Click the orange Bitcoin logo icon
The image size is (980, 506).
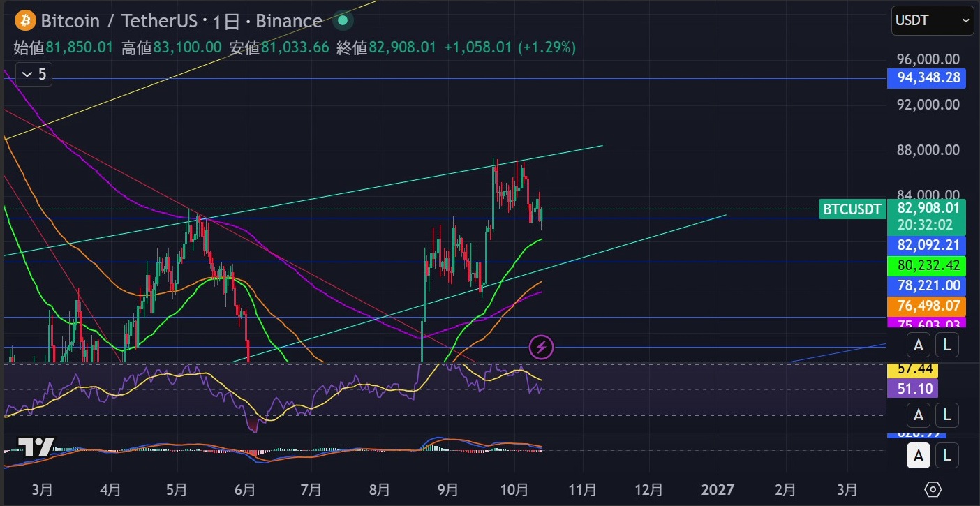coord(26,21)
